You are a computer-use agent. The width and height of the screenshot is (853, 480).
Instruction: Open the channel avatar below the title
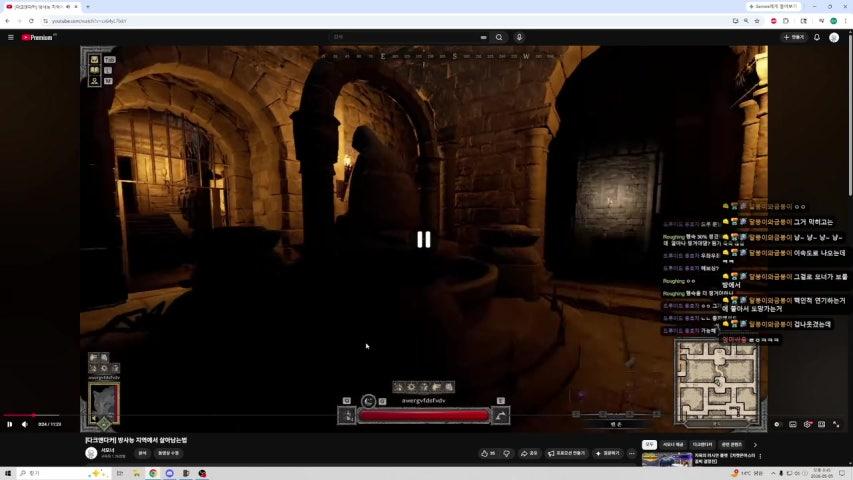[x=91, y=453]
